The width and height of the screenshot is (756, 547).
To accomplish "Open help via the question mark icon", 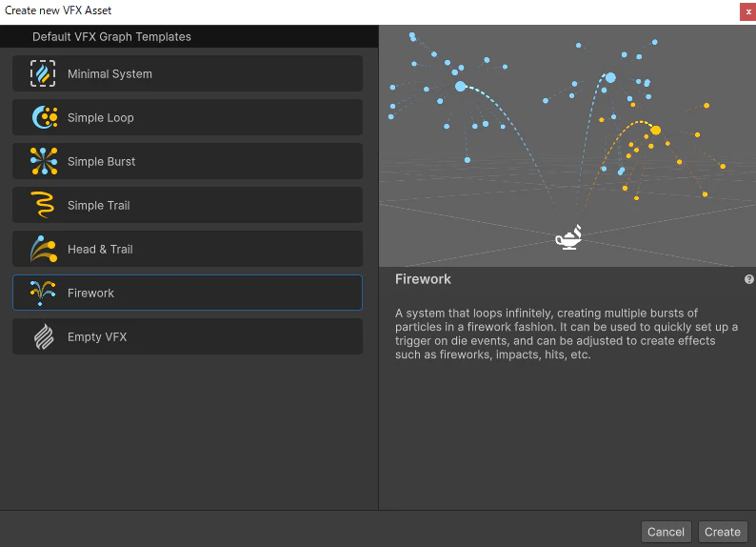I will [x=748, y=279].
